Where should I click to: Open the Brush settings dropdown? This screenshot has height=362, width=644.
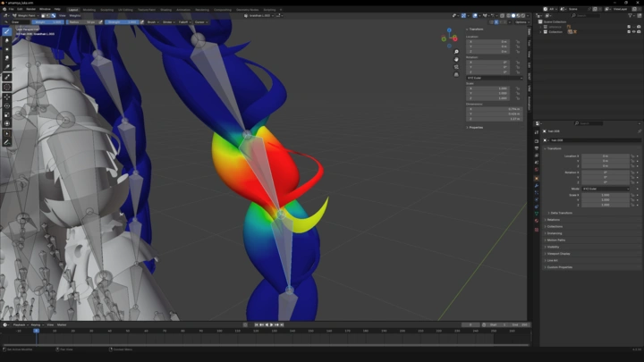tap(152, 22)
